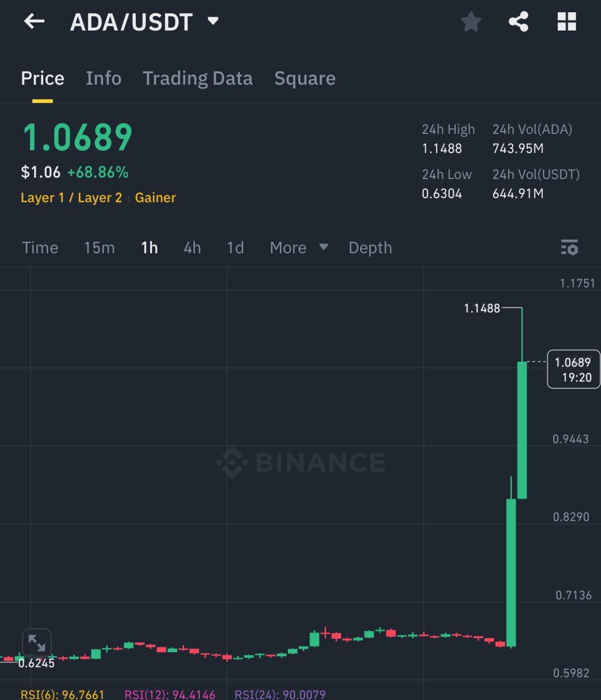Image resolution: width=601 pixels, height=700 pixels.
Task: Expand chart to fullscreen
Action: [37, 643]
